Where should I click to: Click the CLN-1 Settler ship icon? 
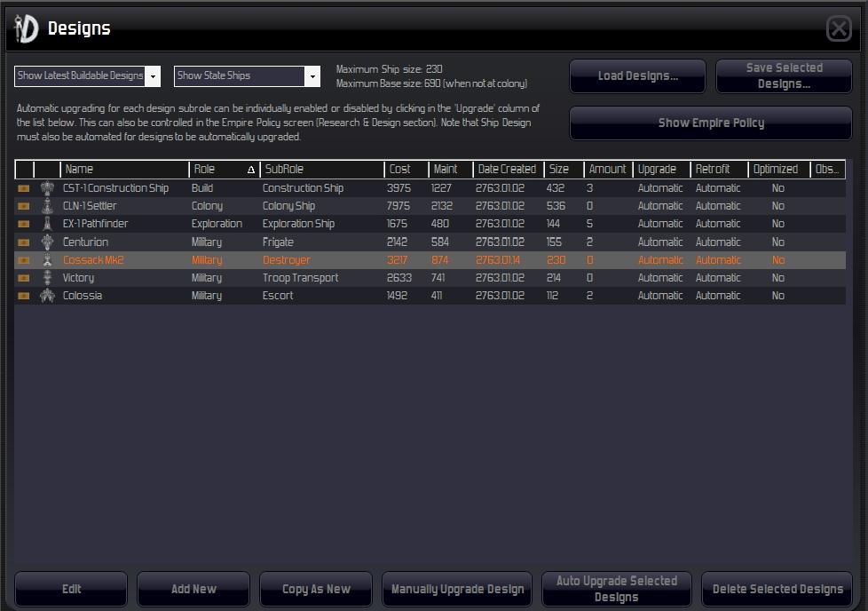48,206
